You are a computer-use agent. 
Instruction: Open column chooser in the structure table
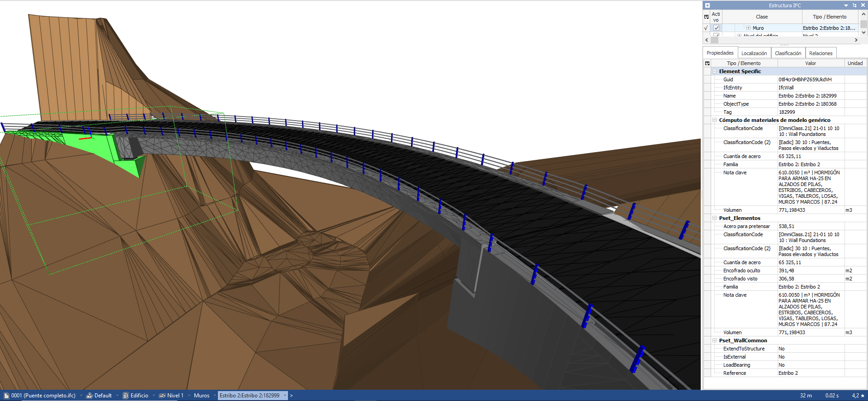tap(707, 17)
